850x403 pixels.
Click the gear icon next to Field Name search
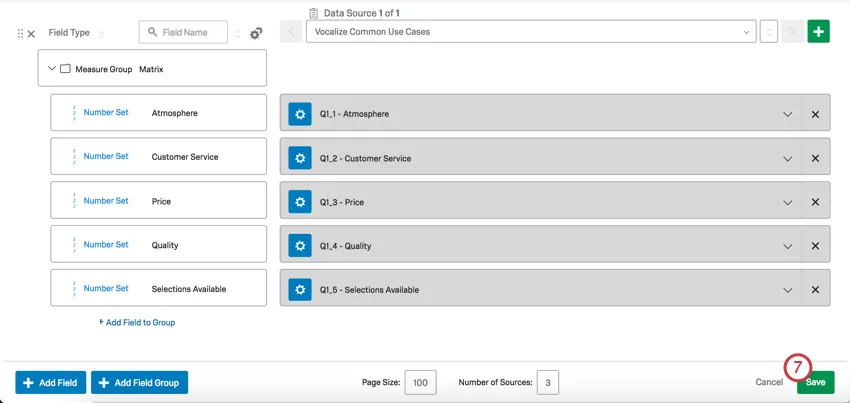tap(257, 33)
